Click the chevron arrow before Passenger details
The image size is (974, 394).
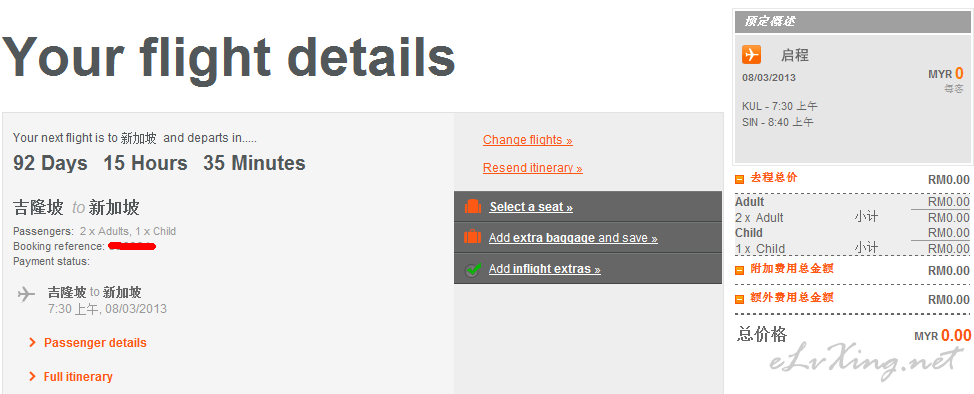tap(32, 342)
